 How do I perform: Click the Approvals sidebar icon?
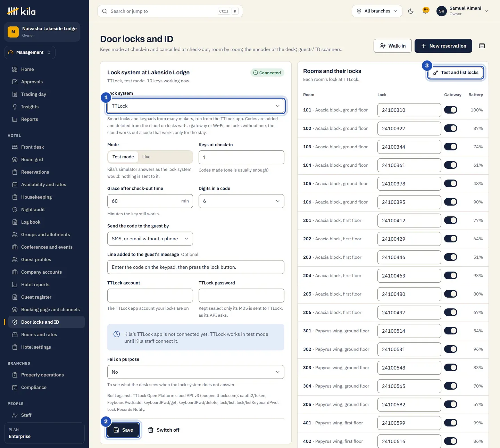15,82
